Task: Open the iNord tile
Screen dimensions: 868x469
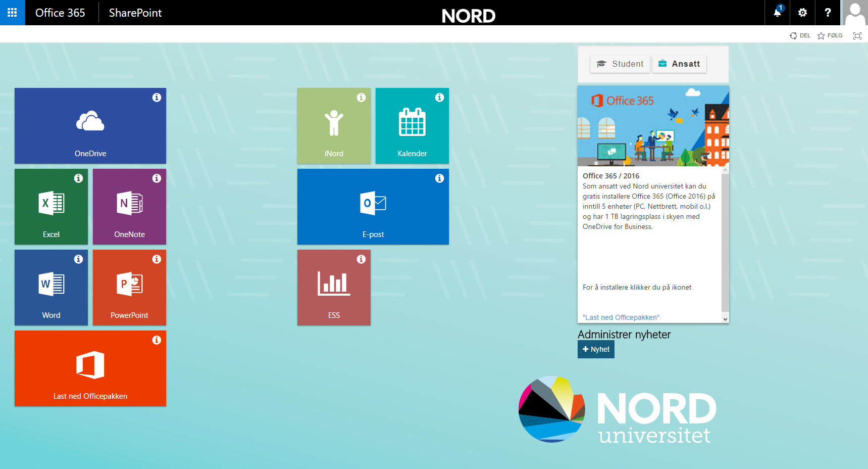Action: (x=334, y=126)
